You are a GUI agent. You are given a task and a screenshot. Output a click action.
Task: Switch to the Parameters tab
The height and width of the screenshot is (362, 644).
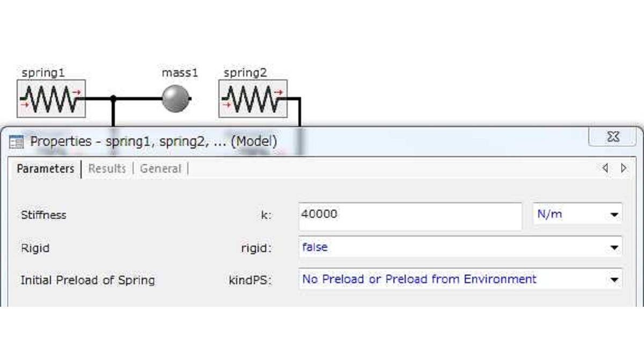(46, 168)
